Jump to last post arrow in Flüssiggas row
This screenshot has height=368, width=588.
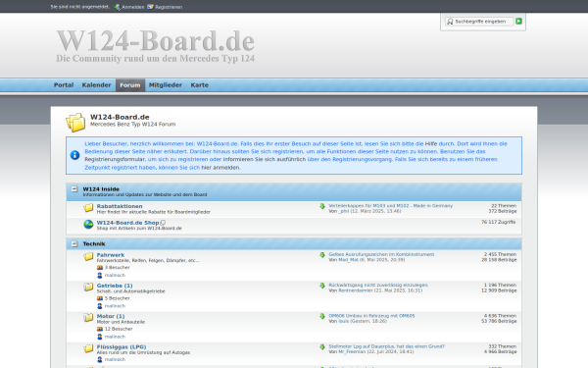point(322,347)
